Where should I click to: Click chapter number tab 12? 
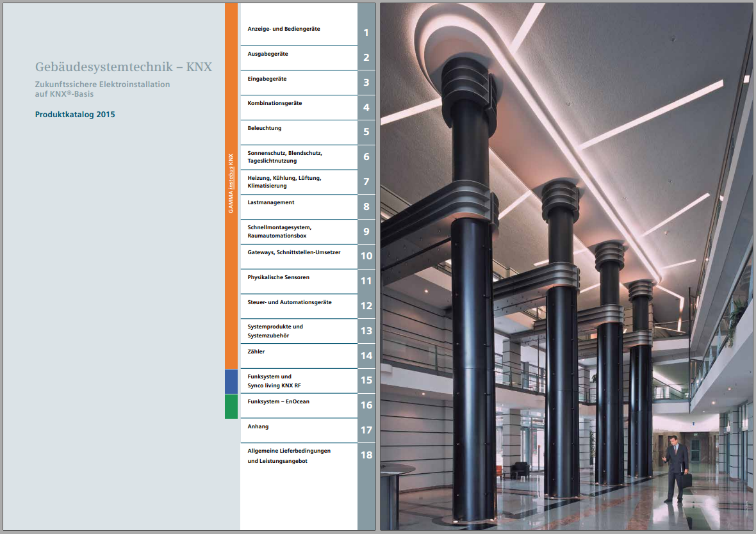[366, 305]
